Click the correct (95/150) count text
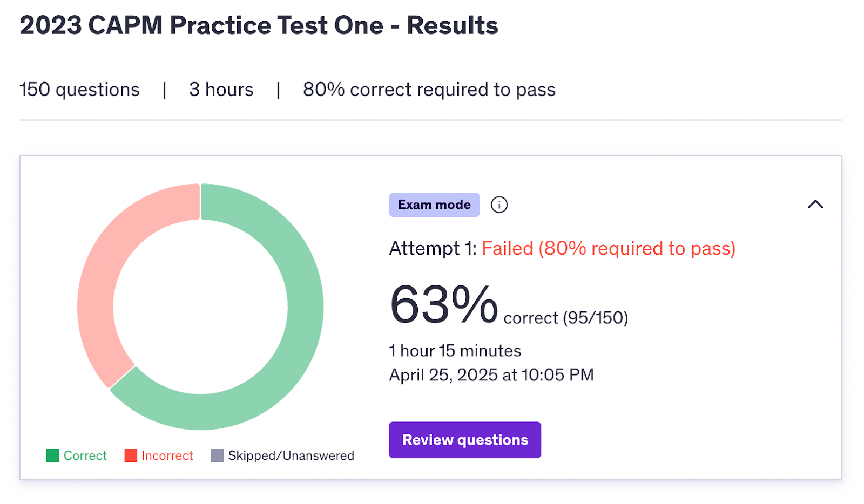The width and height of the screenshot is (864, 504). pyautogui.click(x=566, y=318)
